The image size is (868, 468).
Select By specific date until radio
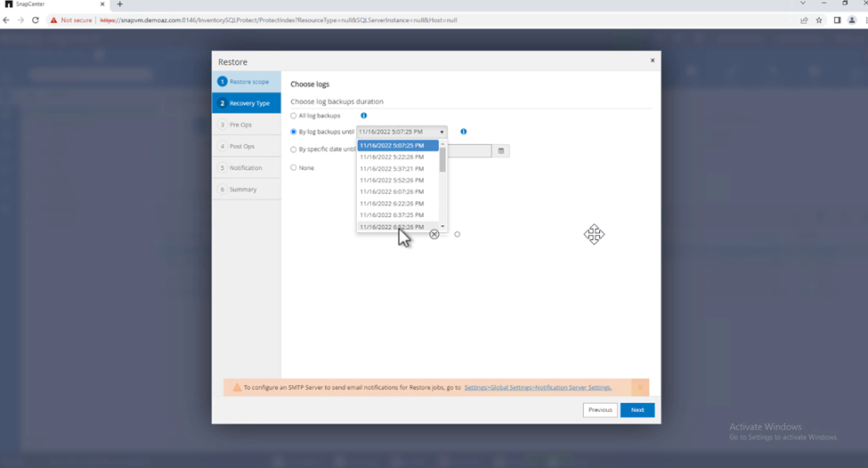[294, 149]
